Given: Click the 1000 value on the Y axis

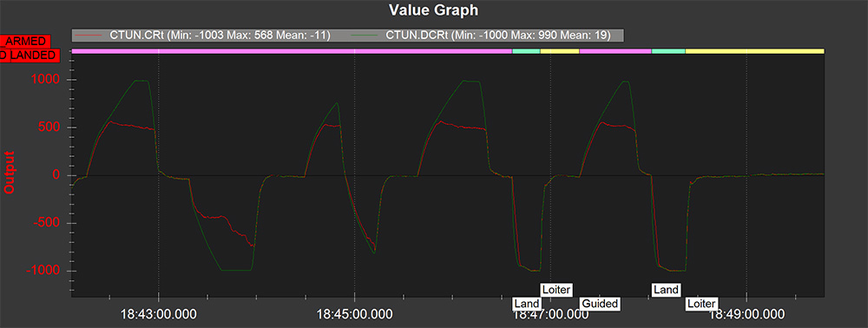Looking at the screenshot, I should pos(48,80).
